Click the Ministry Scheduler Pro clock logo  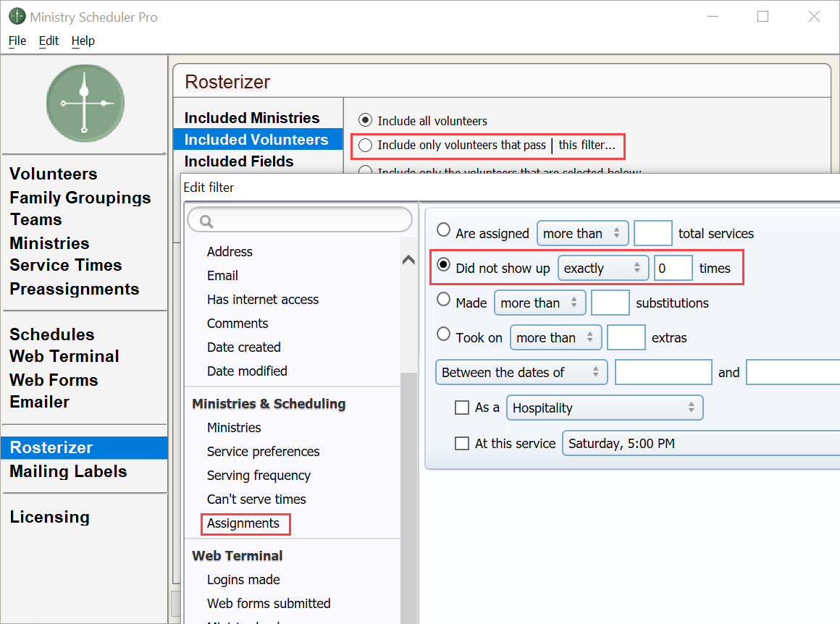pos(85,103)
